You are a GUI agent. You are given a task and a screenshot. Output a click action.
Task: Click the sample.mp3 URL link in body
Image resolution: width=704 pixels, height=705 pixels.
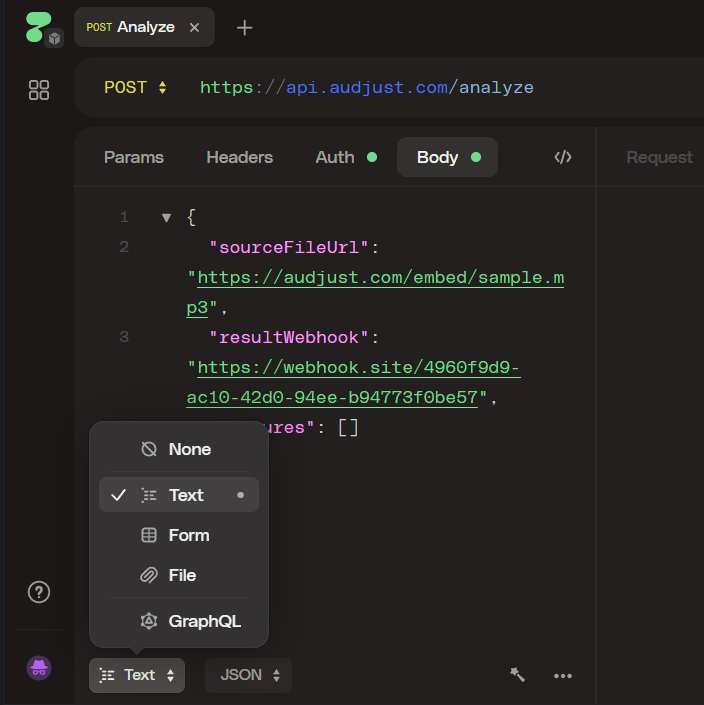(380, 278)
